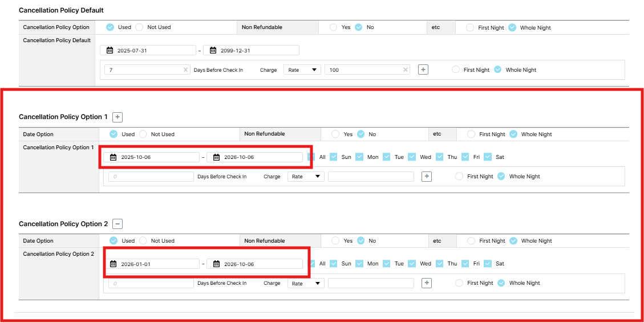Screen dimensions: 644x323
Task: Open calendar for Option 2 start date 2026-01-01
Action: pos(114,264)
